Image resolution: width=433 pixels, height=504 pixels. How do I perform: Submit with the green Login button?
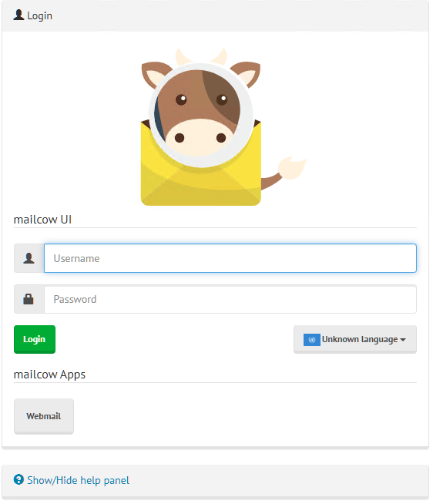(x=35, y=339)
